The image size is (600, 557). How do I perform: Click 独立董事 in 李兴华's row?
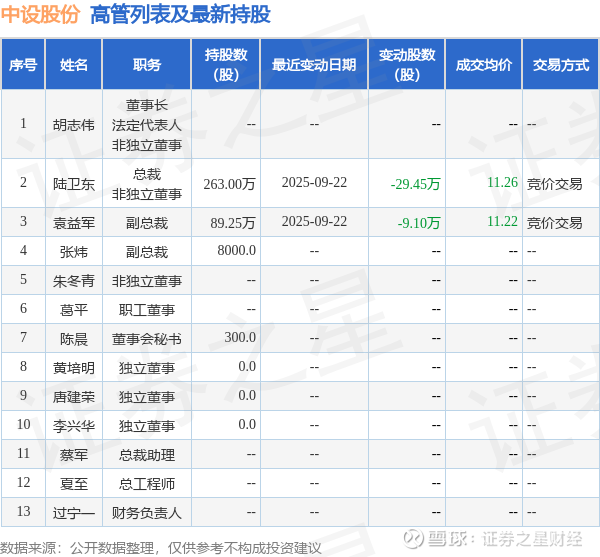[x=147, y=426]
